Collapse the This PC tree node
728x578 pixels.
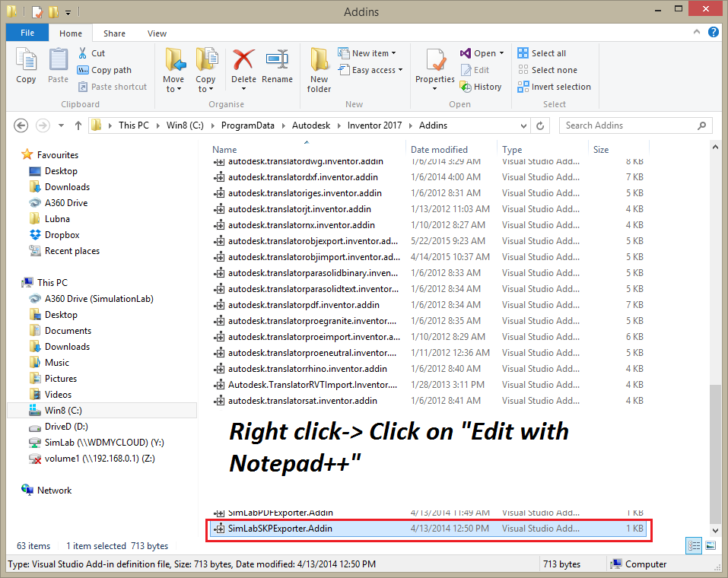[21, 282]
